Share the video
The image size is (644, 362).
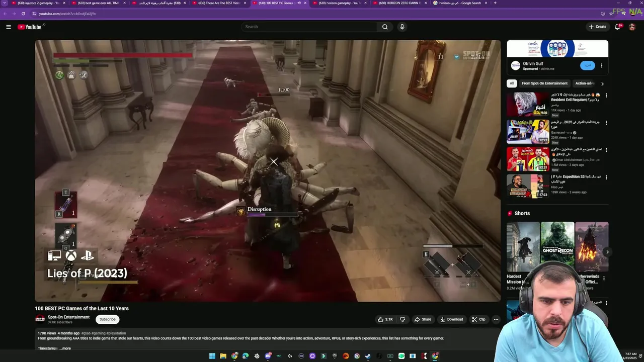pos(423,319)
